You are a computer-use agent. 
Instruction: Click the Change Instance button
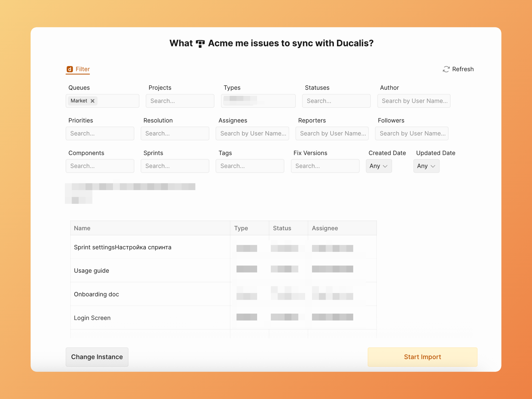coord(97,357)
